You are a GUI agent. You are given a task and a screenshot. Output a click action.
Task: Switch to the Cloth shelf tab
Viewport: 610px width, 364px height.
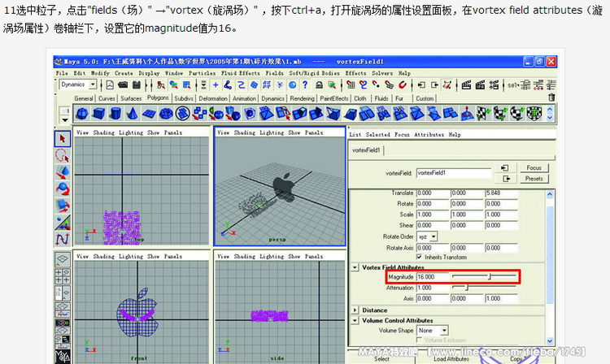coord(359,98)
